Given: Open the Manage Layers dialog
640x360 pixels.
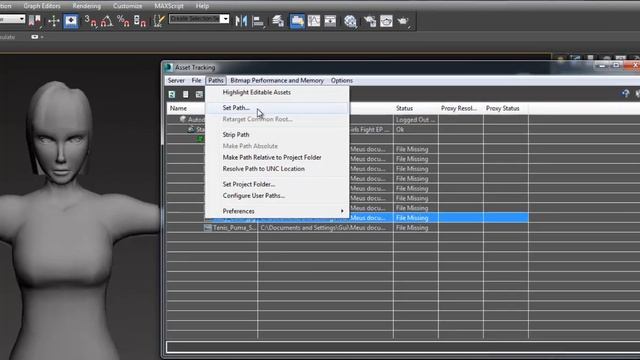Looking at the screenshot, I should point(278,21).
